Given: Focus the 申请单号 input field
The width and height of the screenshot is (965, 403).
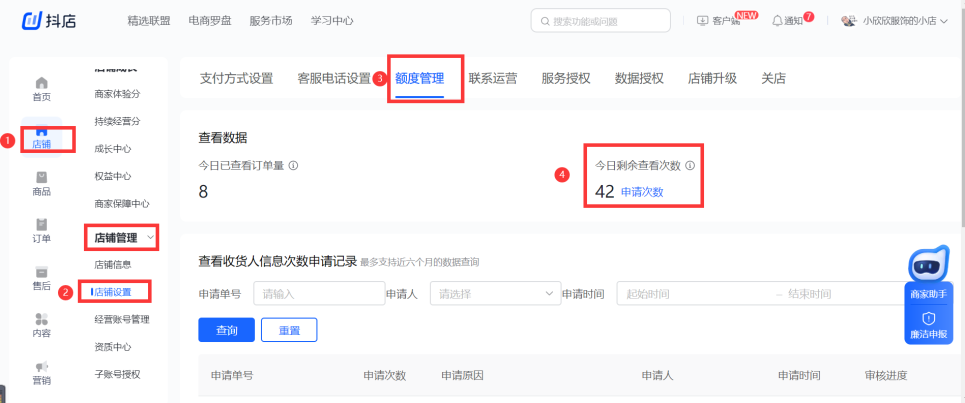Looking at the screenshot, I should point(318,294).
